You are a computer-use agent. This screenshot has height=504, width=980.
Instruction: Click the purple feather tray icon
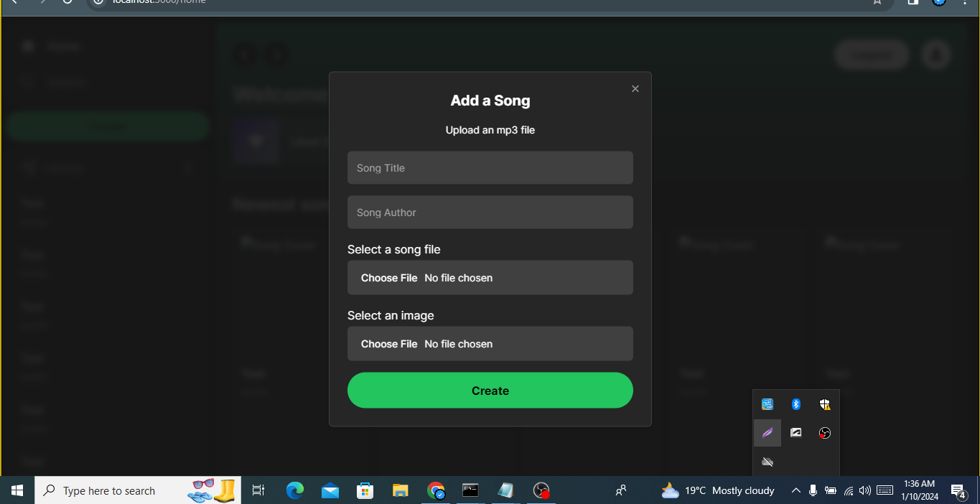767,433
